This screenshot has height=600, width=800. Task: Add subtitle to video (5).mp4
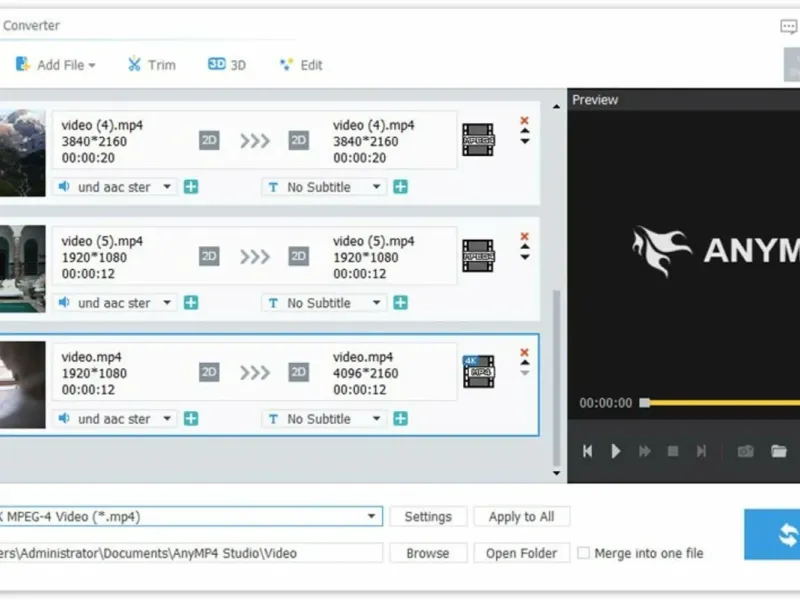point(401,303)
